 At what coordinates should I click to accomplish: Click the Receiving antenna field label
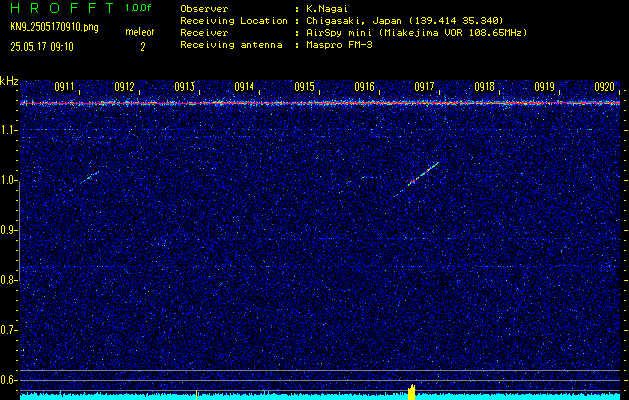point(231,45)
